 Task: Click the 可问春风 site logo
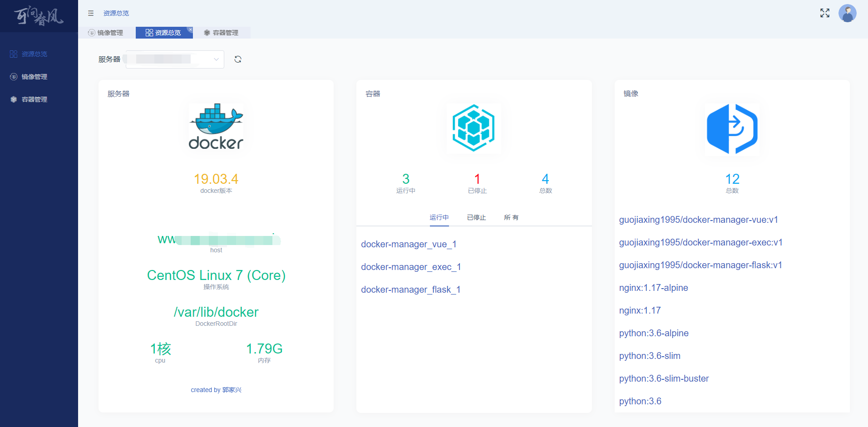(x=39, y=16)
